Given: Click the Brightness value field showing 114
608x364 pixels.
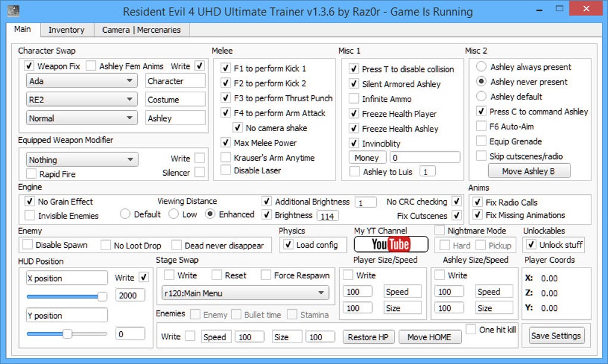Looking at the screenshot, I should pos(328,216).
